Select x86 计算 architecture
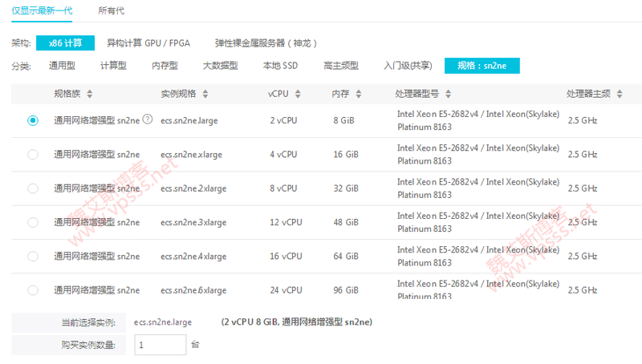The image size is (642, 364). 65,43
